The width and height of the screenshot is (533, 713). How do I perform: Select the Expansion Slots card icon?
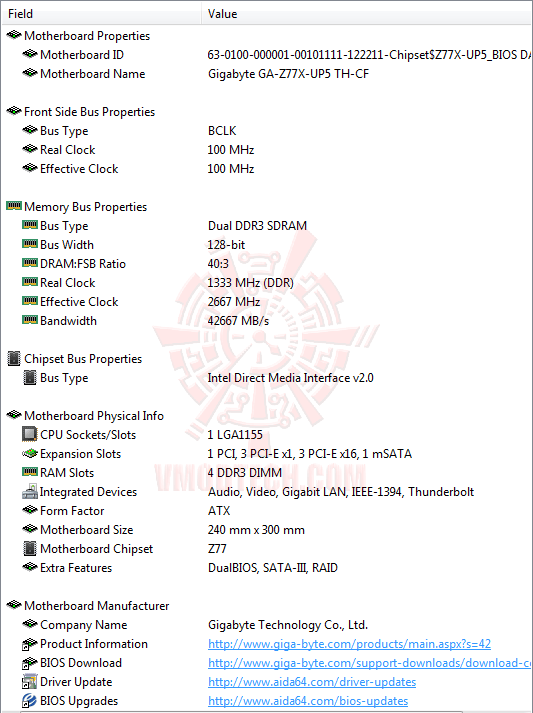coord(29,453)
